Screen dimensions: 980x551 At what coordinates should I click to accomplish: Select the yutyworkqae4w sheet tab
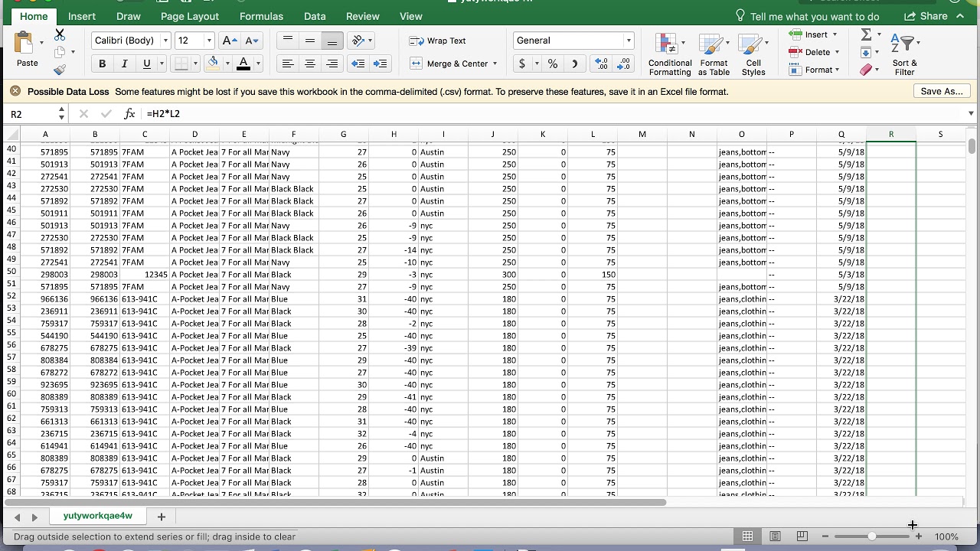pyautogui.click(x=98, y=516)
